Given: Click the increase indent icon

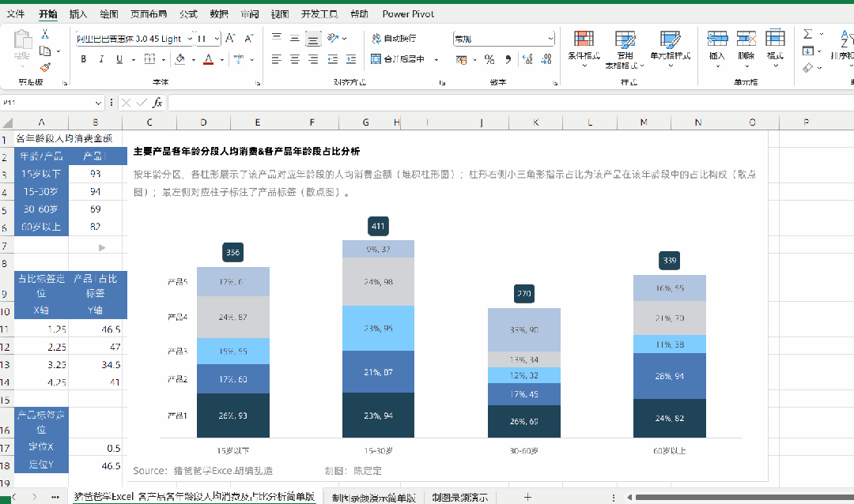Looking at the screenshot, I should pos(351,59).
